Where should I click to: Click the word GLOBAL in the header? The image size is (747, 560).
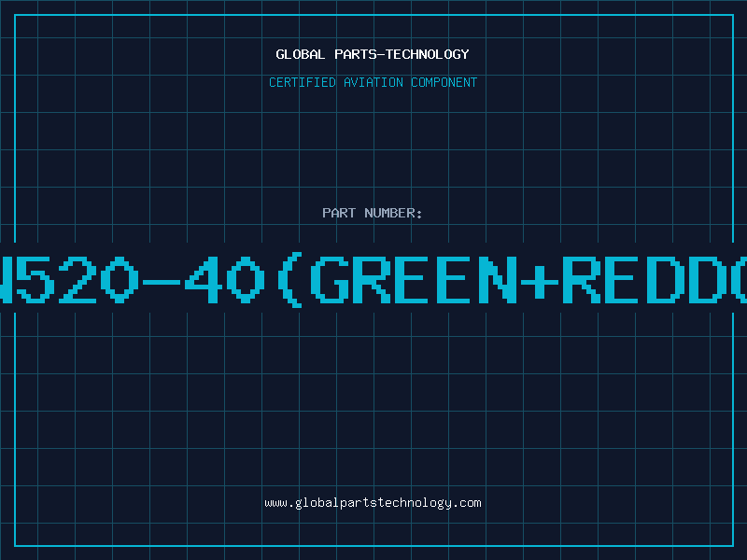tap(301, 54)
